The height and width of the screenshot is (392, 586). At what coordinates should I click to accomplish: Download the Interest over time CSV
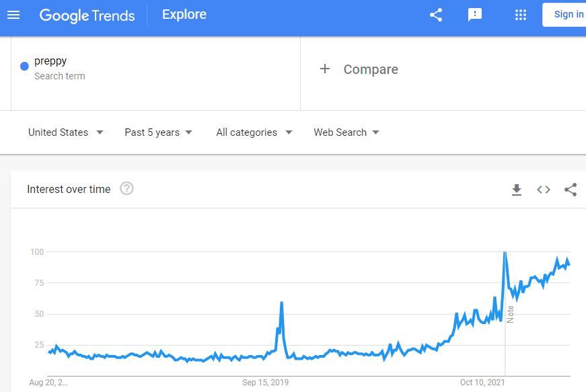(517, 190)
